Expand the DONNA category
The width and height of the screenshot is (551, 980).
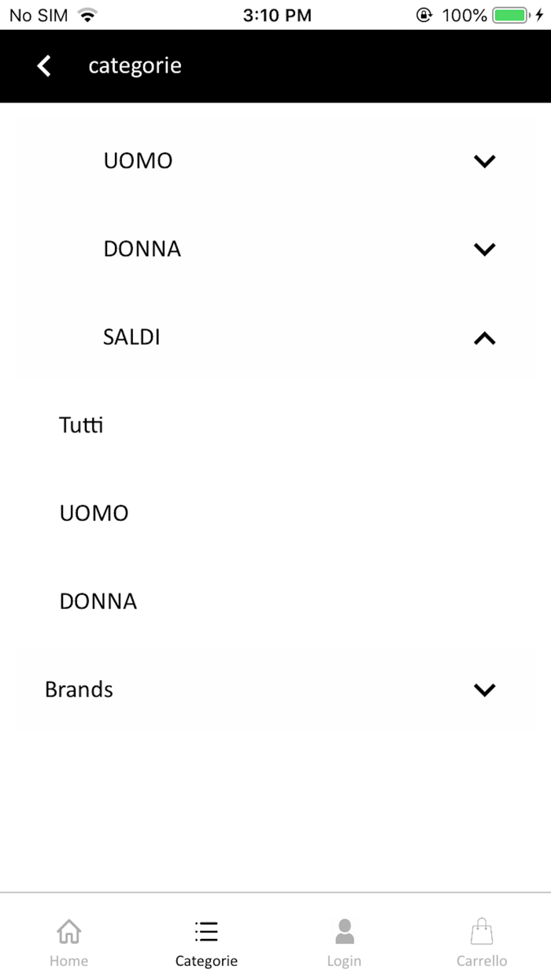click(x=275, y=248)
